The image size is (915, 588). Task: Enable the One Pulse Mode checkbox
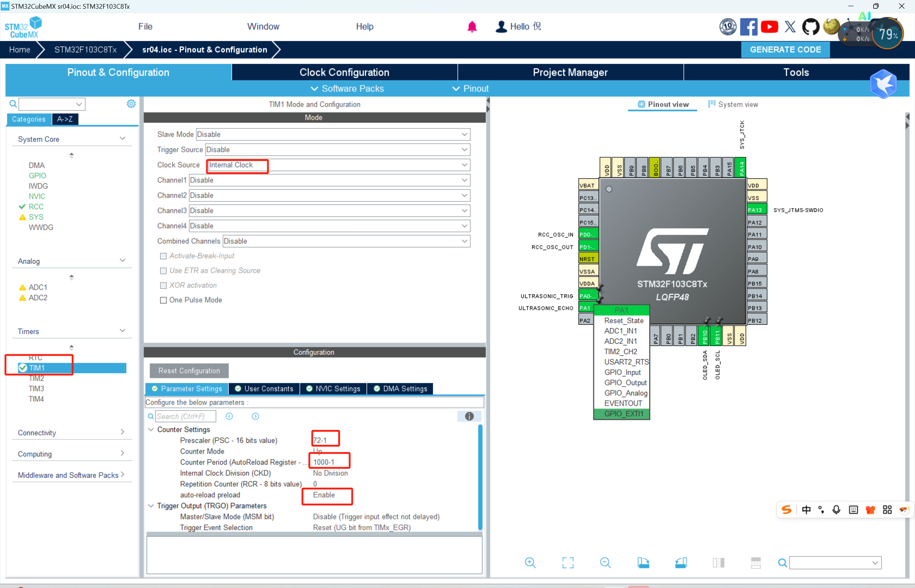(x=163, y=300)
